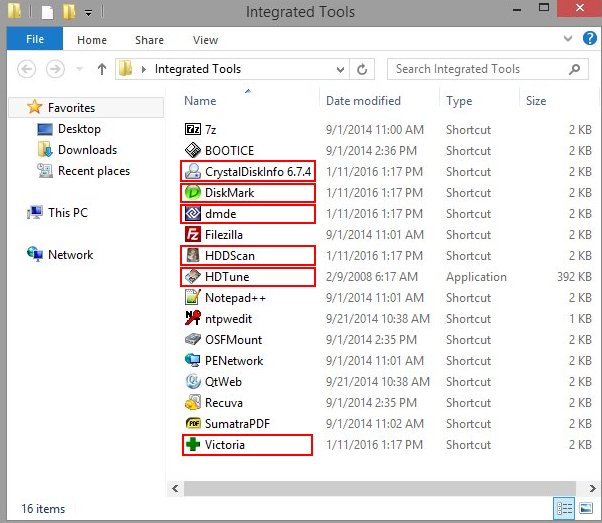Screen dimensions: 602x523
Task: Select the Filezilla icon
Action: coord(192,234)
